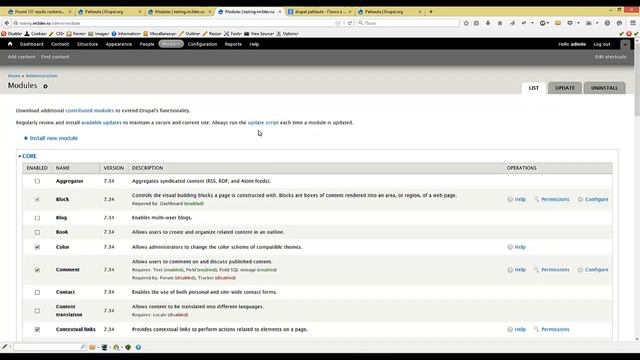Image resolution: width=640 pixels, height=360 pixels.
Task: Enable the Book module checkbox
Action: tap(37, 232)
